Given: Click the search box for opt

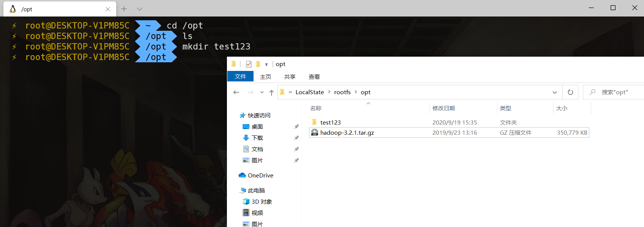Looking at the screenshot, I should pos(613,92).
